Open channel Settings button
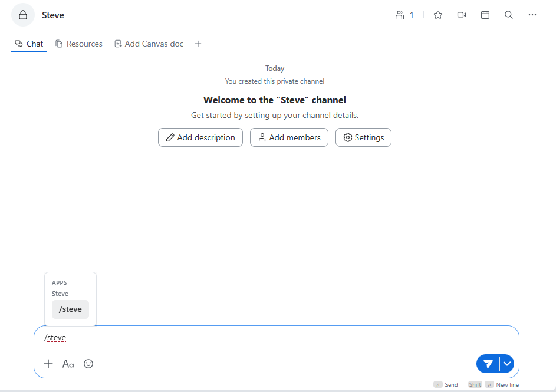556x392 pixels. (363, 137)
